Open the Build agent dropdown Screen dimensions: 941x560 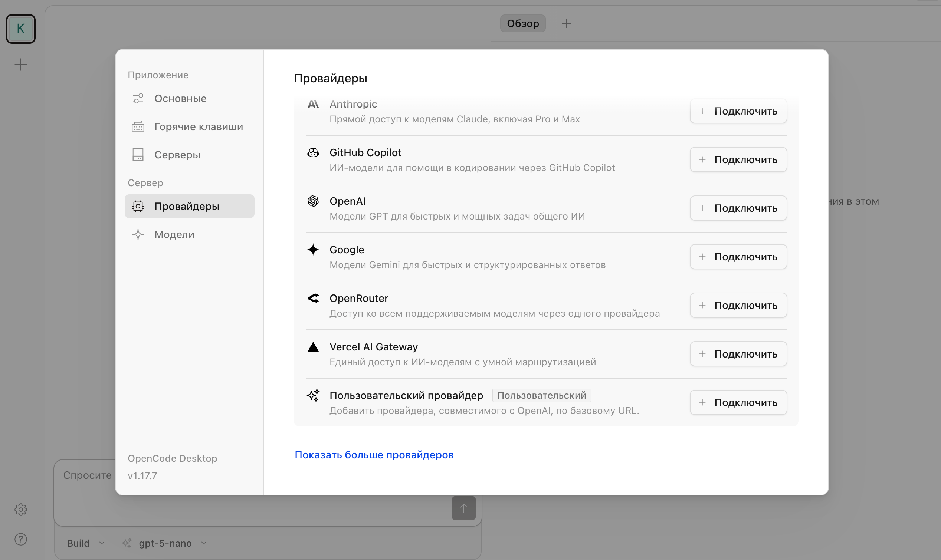point(85,543)
